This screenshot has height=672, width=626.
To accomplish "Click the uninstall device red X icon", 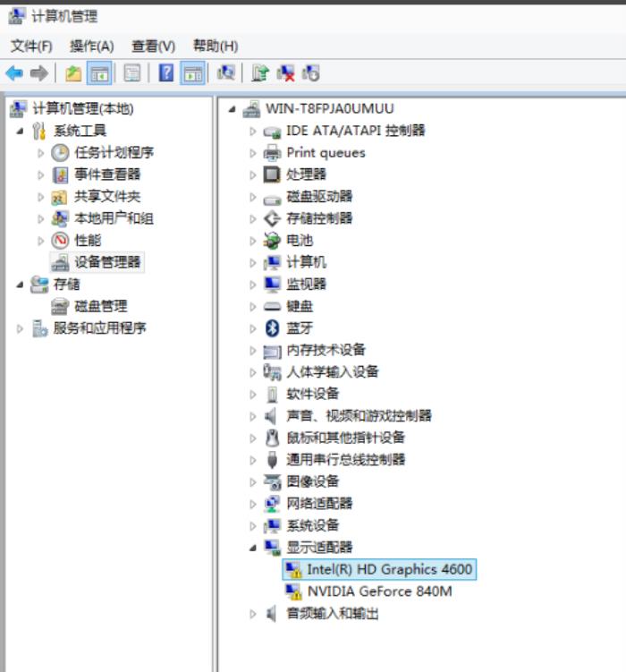I will click(286, 73).
